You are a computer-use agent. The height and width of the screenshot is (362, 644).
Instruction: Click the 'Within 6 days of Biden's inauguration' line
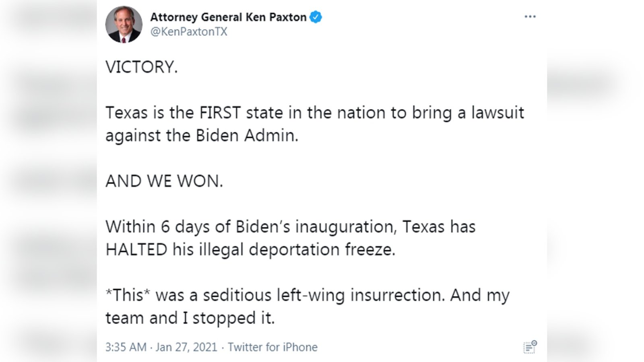[x=290, y=227]
